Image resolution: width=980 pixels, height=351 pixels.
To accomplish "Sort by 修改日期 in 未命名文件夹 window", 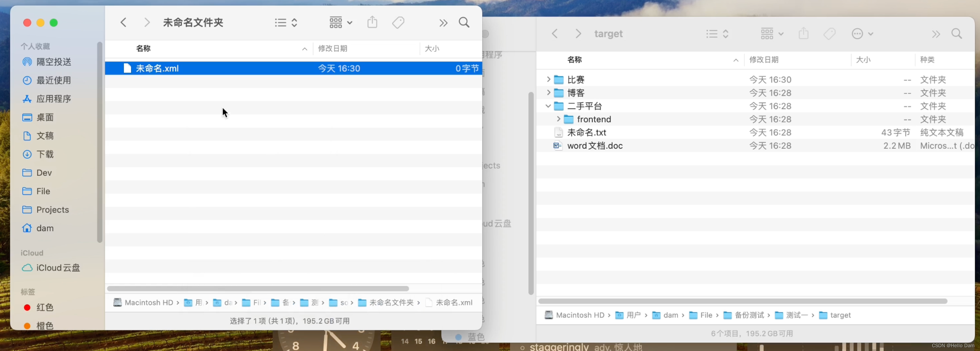I will 333,48.
